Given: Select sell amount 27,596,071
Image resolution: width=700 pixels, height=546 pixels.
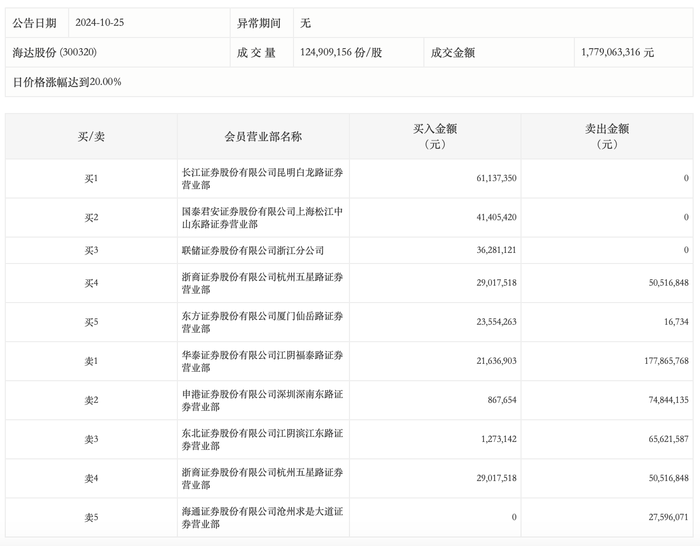Looking at the screenshot, I should [x=669, y=517].
